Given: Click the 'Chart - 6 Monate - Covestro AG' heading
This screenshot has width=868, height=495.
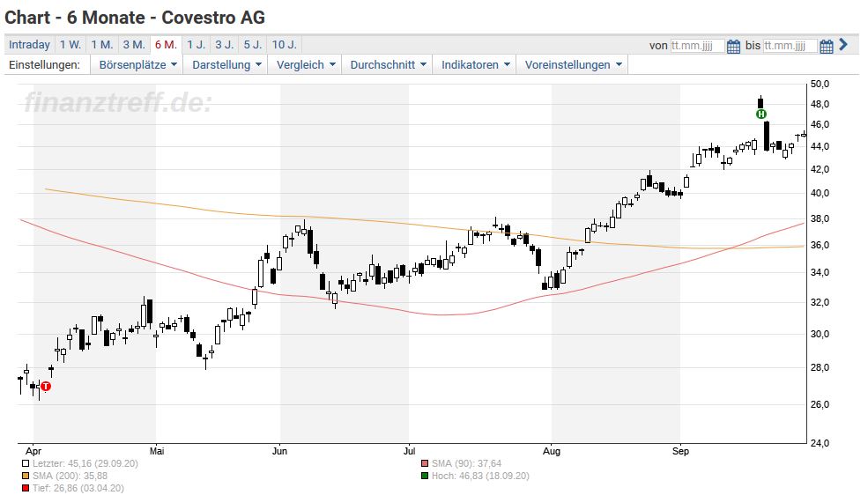Looking at the screenshot, I should coord(135,18).
